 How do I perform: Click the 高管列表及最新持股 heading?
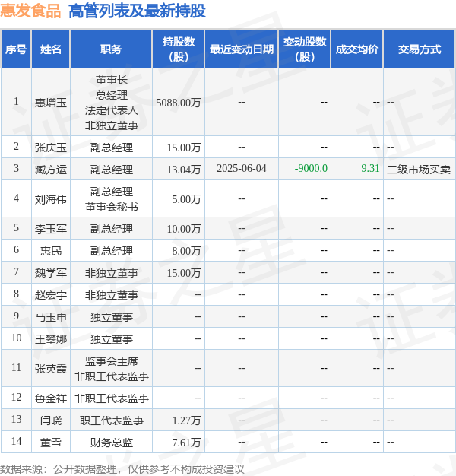point(137,11)
